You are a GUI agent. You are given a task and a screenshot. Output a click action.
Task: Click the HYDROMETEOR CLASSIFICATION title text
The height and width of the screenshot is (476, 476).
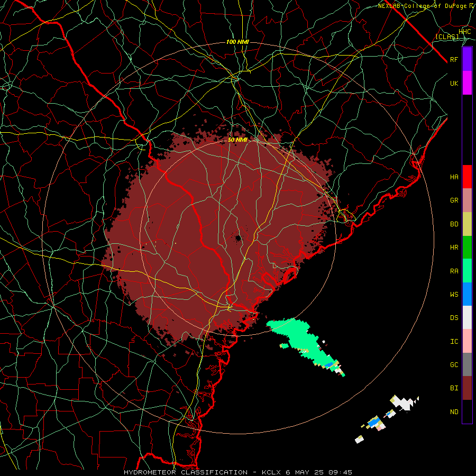tap(186, 472)
